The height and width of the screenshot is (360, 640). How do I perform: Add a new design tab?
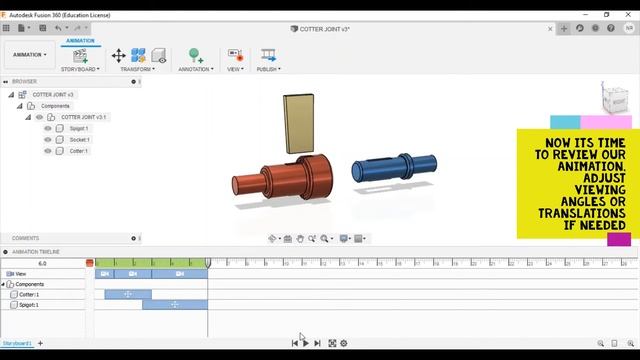click(564, 29)
